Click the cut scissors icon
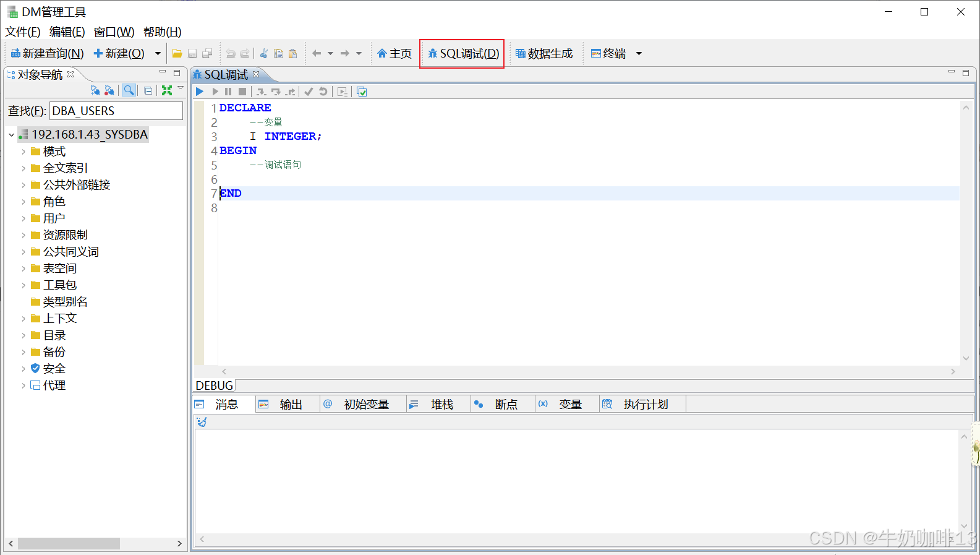980x555 pixels. pyautogui.click(x=264, y=54)
